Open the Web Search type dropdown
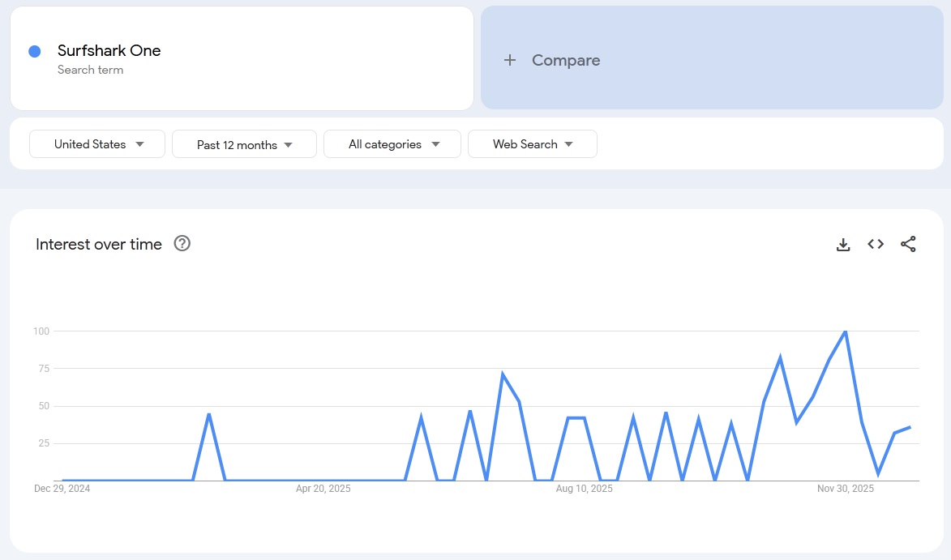 [533, 143]
